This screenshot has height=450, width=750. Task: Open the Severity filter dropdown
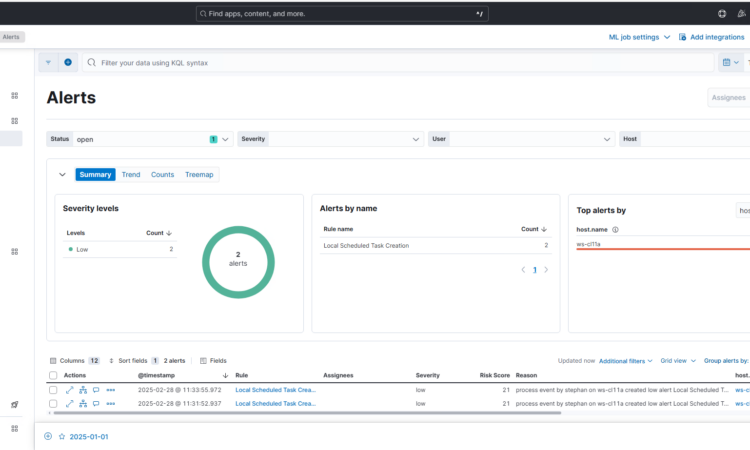tap(331, 139)
